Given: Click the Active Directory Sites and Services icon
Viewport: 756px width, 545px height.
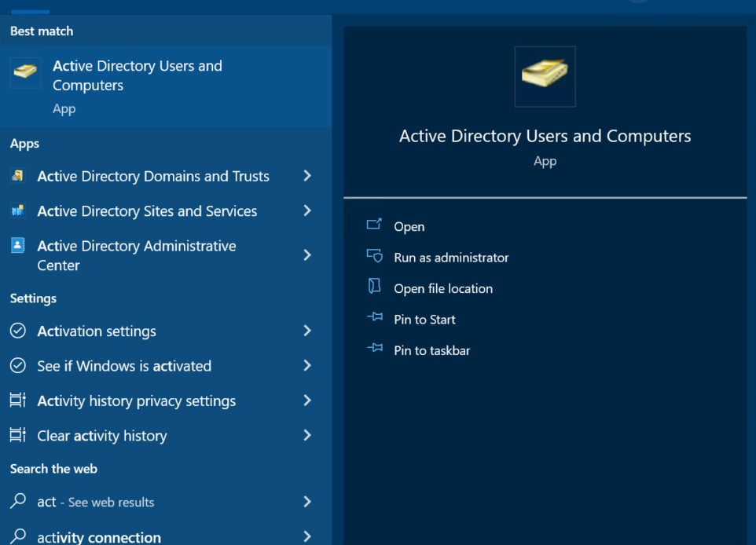Looking at the screenshot, I should 17,210.
